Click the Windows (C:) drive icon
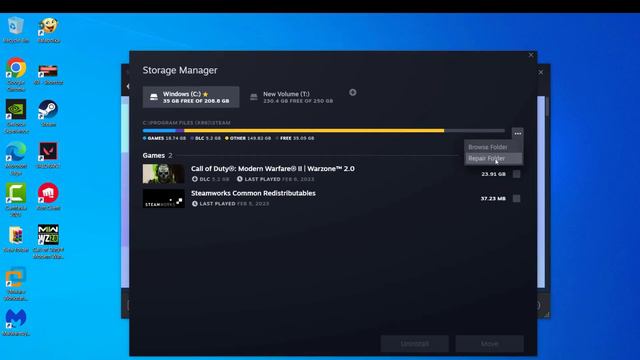640x360 pixels. pyautogui.click(x=154, y=97)
